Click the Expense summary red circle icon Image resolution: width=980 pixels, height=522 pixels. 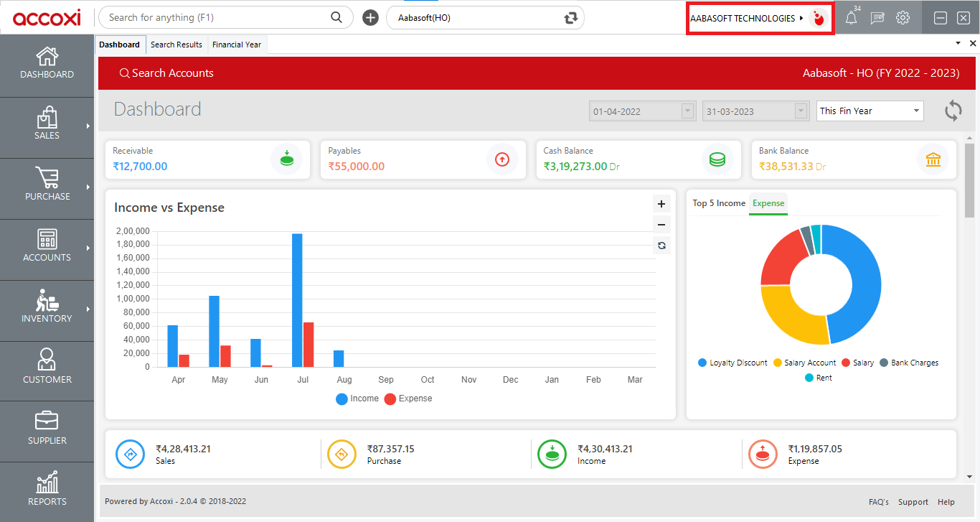click(x=763, y=454)
